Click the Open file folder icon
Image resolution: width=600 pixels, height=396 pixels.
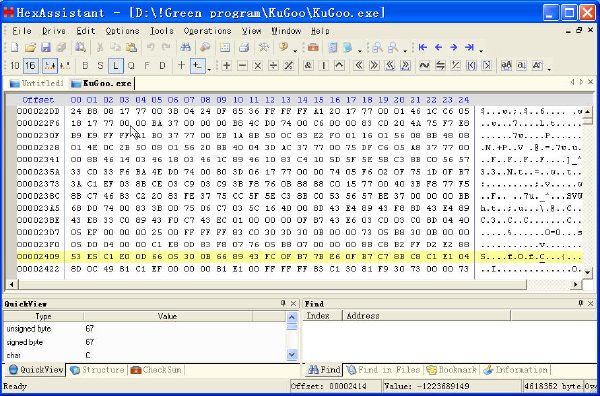click(x=30, y=47)
